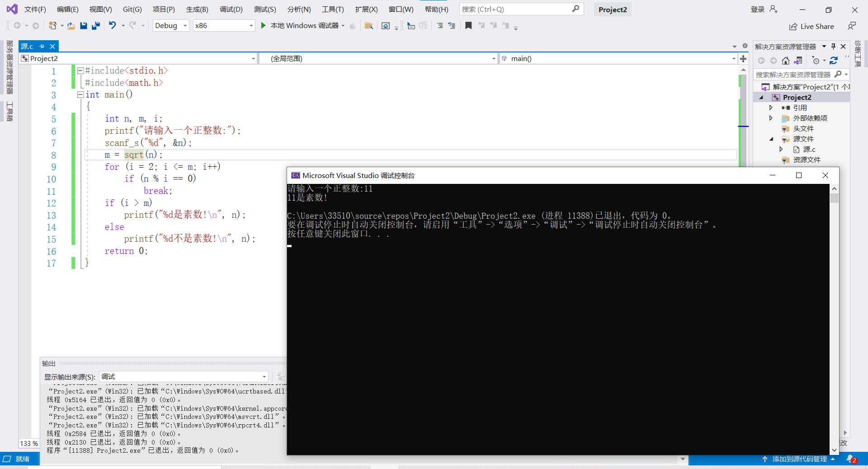
Task: Open the 服务器资源管理器 side tab
Action: [x=9, y=67]
